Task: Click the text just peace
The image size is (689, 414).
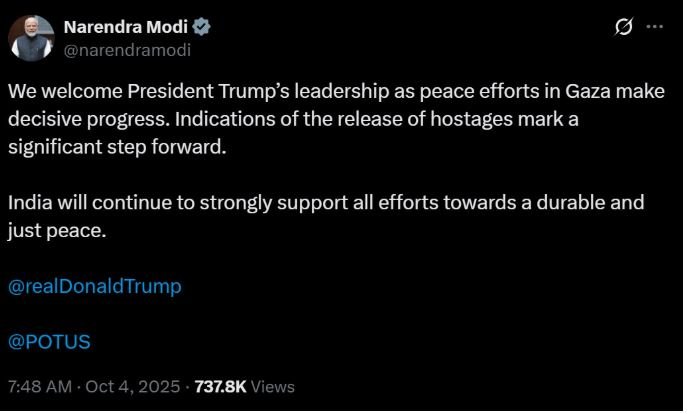Action: click(x=57, y=231)
